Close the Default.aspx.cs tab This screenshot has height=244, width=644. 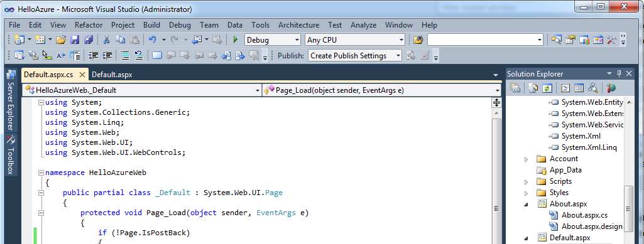click(82, 75)
